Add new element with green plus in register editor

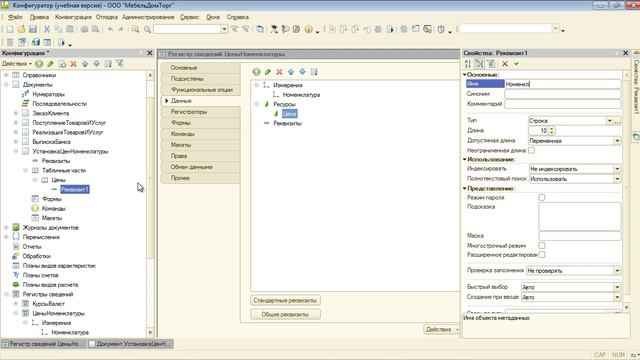coord(256,72)
